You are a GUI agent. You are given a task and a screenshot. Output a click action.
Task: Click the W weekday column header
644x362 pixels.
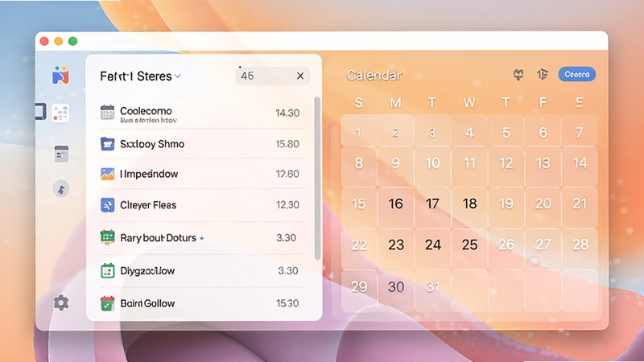469,103
